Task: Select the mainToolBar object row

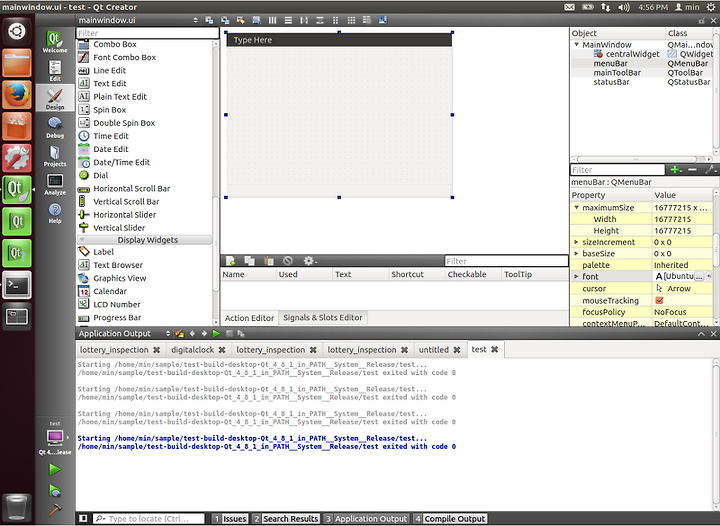Action: [x=641, y=73]
